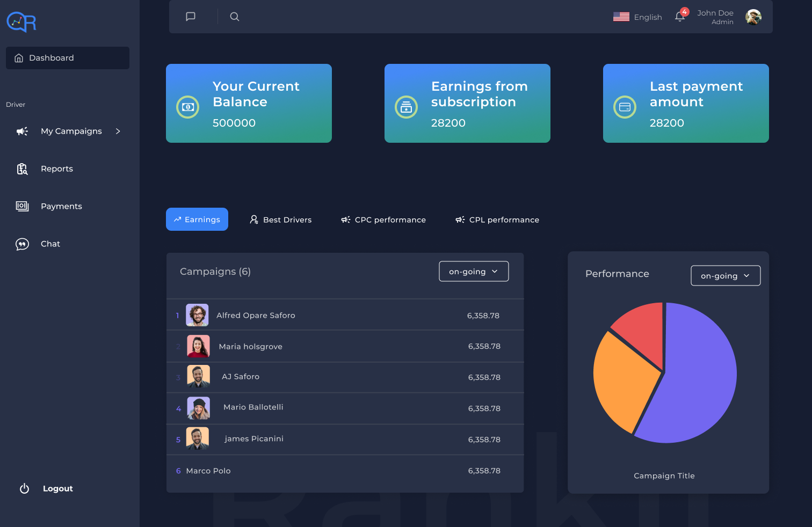The image size is (812, 527).
Task: Switch to the Best Drivers tab
Action: point(281,220)
